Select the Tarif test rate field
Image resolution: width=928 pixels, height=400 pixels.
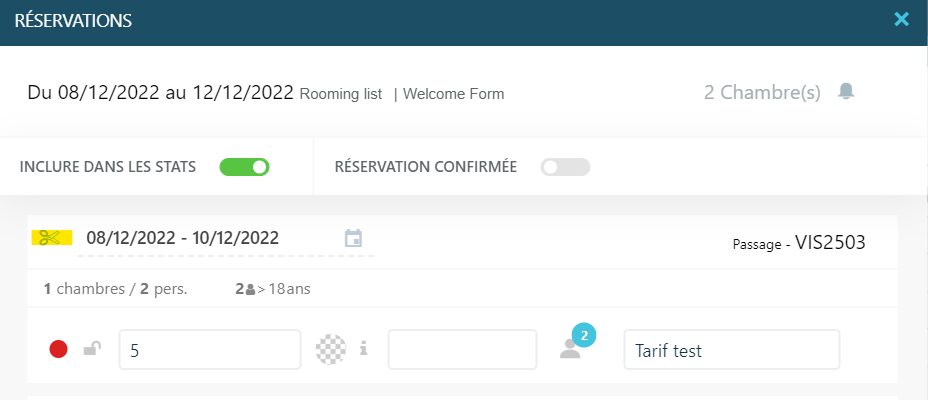click(732, 350)
